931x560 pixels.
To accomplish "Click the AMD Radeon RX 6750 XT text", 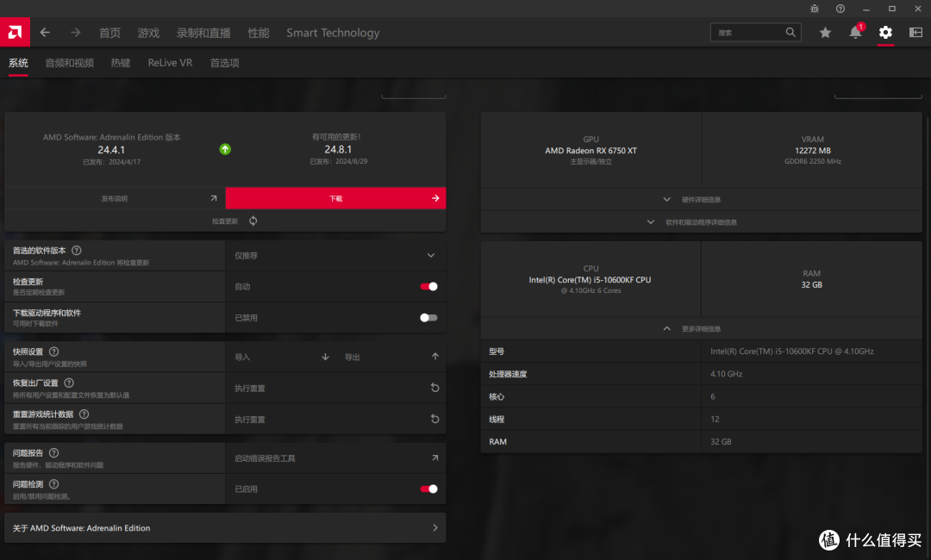I will (x=590, y=151).
